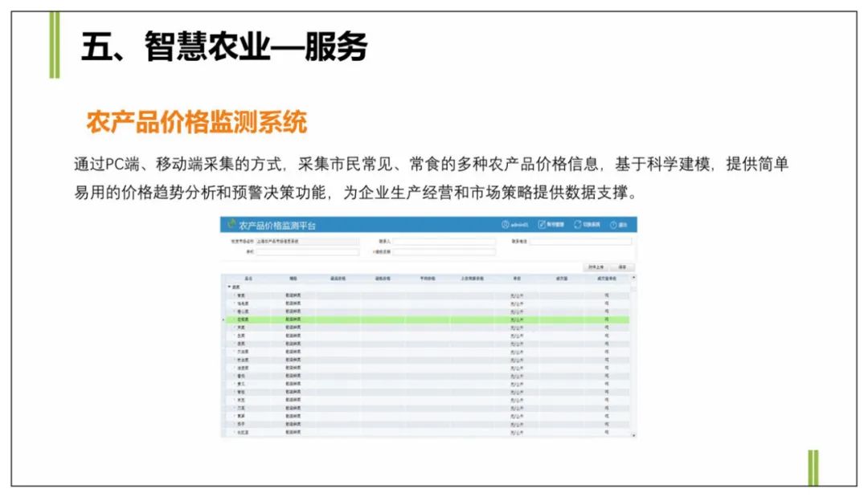Open the admin user profile icon
The width and height of the screenshot is (868, 497).
coord(506,225)
